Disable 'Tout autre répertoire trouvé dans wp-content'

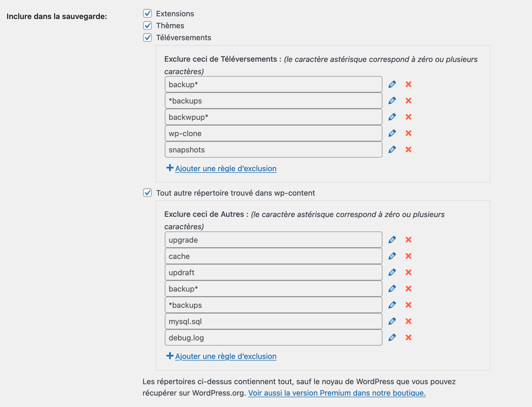click(147, 193)
